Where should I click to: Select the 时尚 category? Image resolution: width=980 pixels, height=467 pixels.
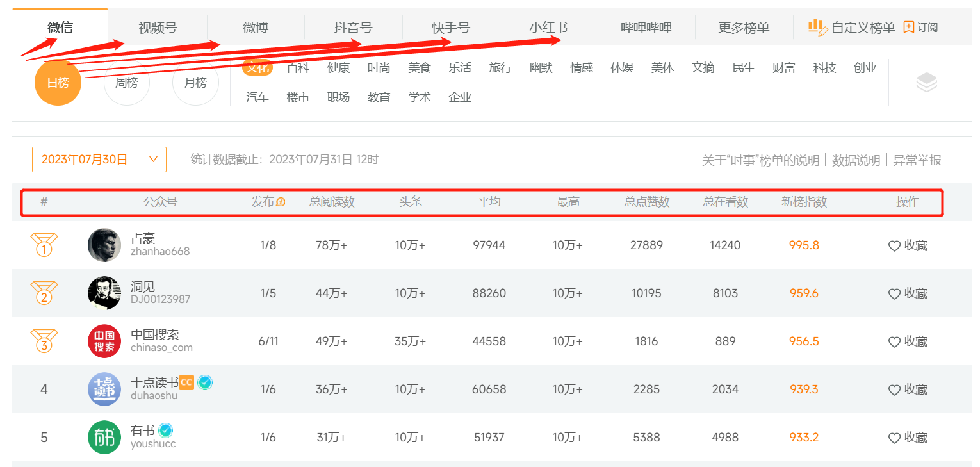pos(379,67)
